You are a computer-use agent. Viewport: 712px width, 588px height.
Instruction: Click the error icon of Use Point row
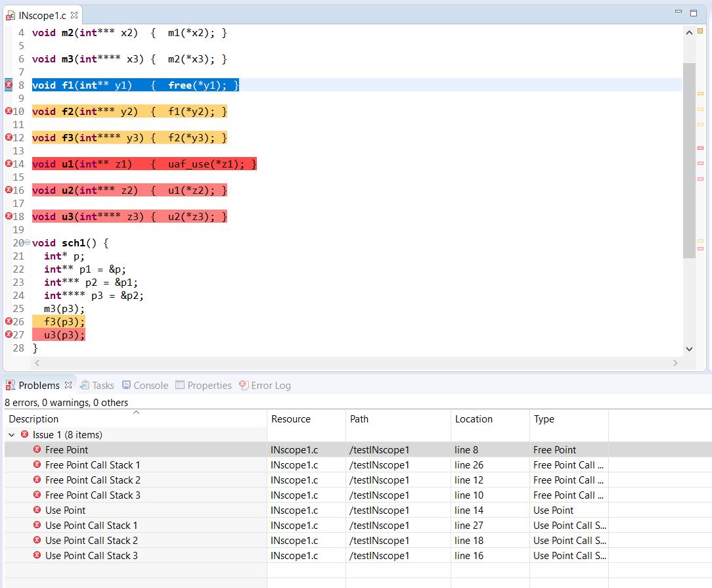pyautogui.click(x=37, y=510)
